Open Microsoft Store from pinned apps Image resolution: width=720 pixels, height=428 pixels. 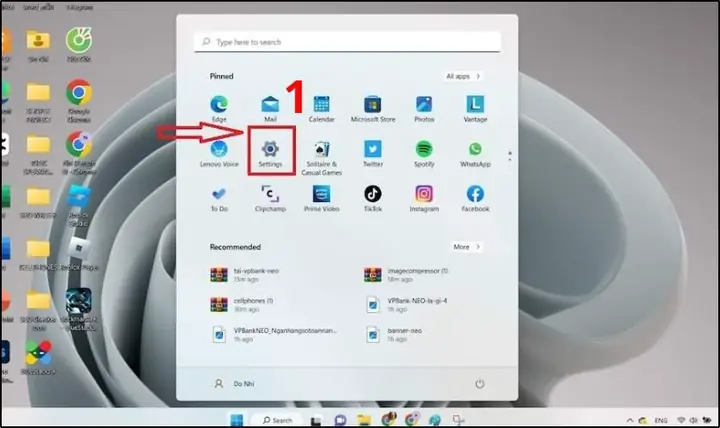(373, 109)
